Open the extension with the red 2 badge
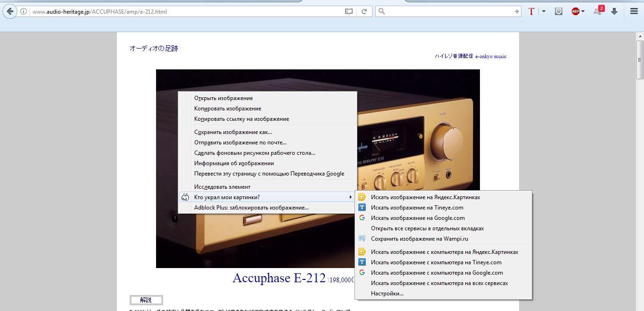The height and width of the screenshot is (311, 644). point(598,10)
